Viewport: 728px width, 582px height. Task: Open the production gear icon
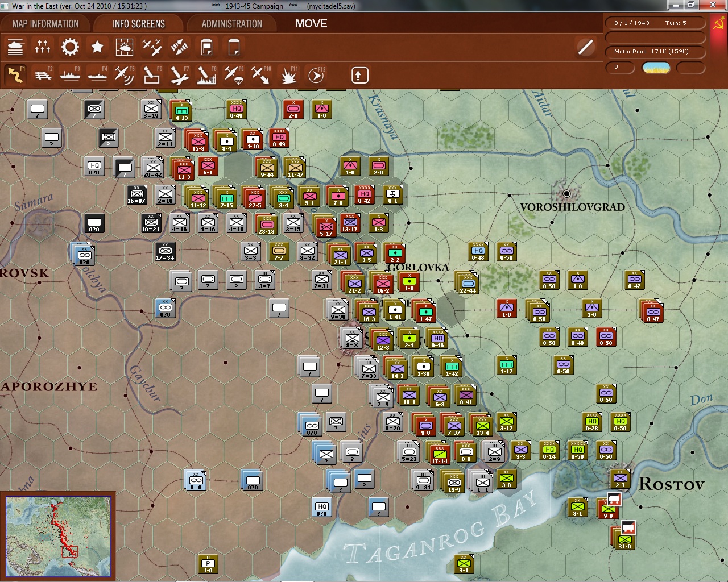pyautogui.click(x=70, y=47)
